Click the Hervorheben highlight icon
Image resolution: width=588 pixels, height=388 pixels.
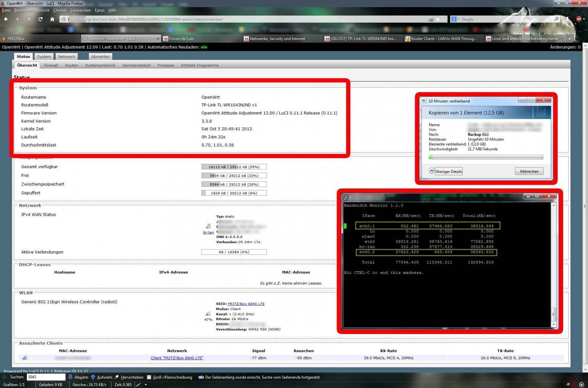[x=117, y=377]
